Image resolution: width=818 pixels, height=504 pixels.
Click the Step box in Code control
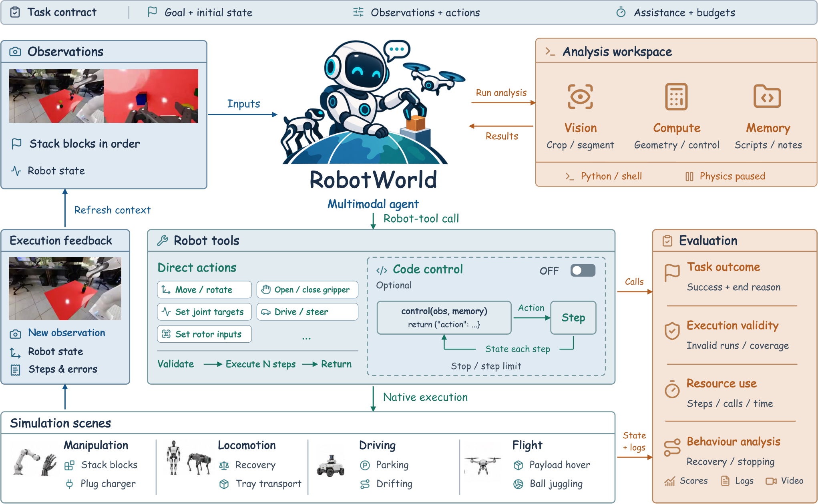pyautogui.click(x=573, y=317)
